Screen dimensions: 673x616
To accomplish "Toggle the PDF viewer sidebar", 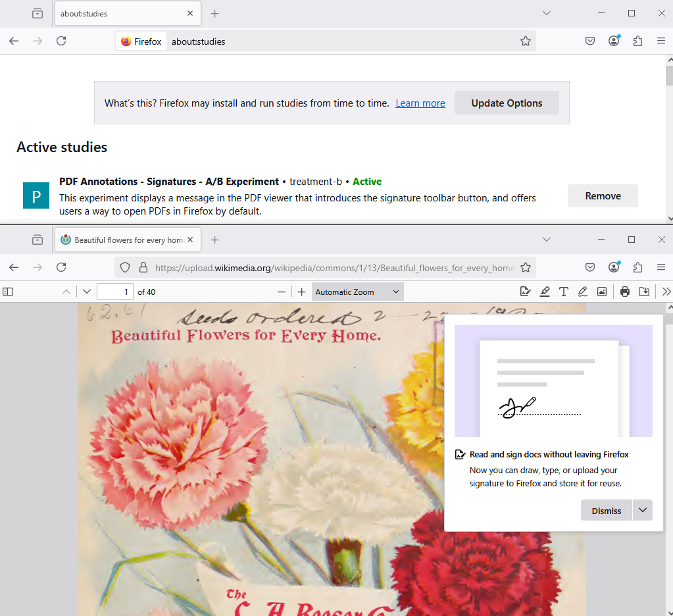I will coord(8,292).
